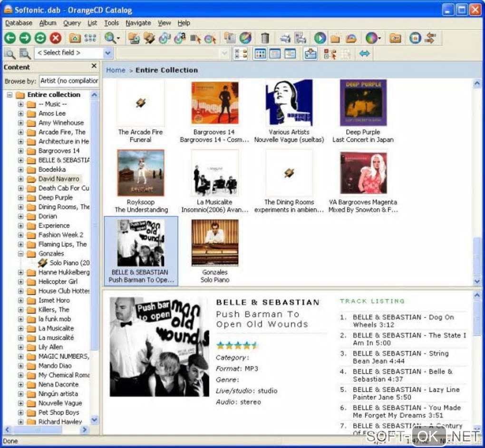Click the Home breadcrumb link

point(116,70)
